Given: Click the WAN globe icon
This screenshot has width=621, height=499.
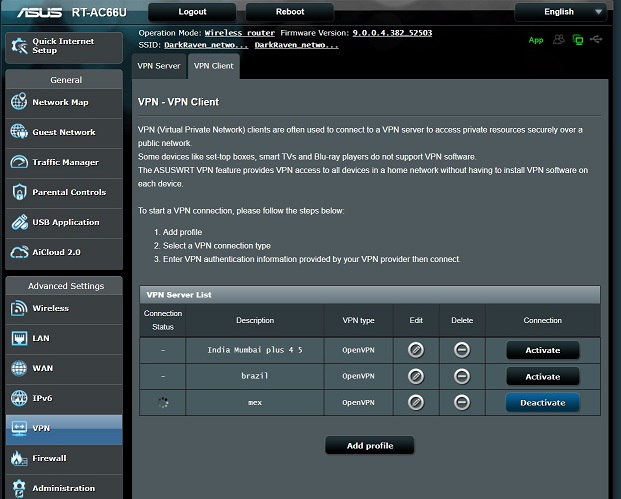Looking at the screenshot, I should [x=19, y=368].
